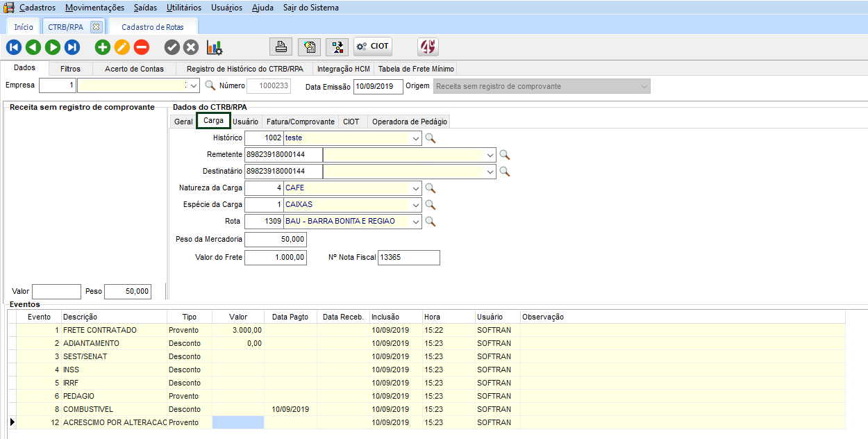Click the orange pencil edit icon
The image size is (868, 439).
pyautogui.click(x=122, y=47)
